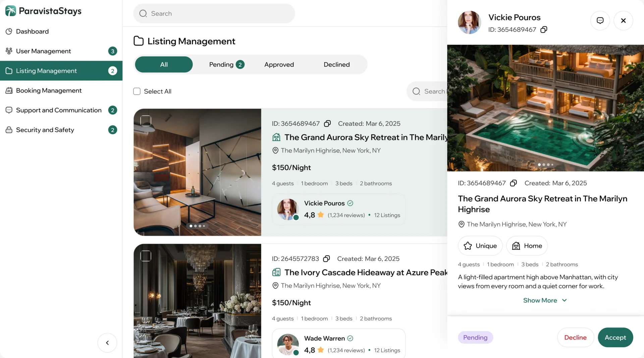Click the verified badge next to Wade Warren
The height and width of the screenshot is (358, 644).
[x=350, y=339]
